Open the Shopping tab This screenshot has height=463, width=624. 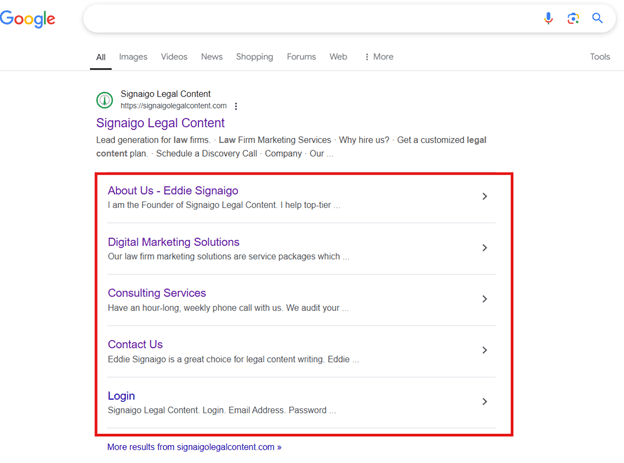(255, 57)
